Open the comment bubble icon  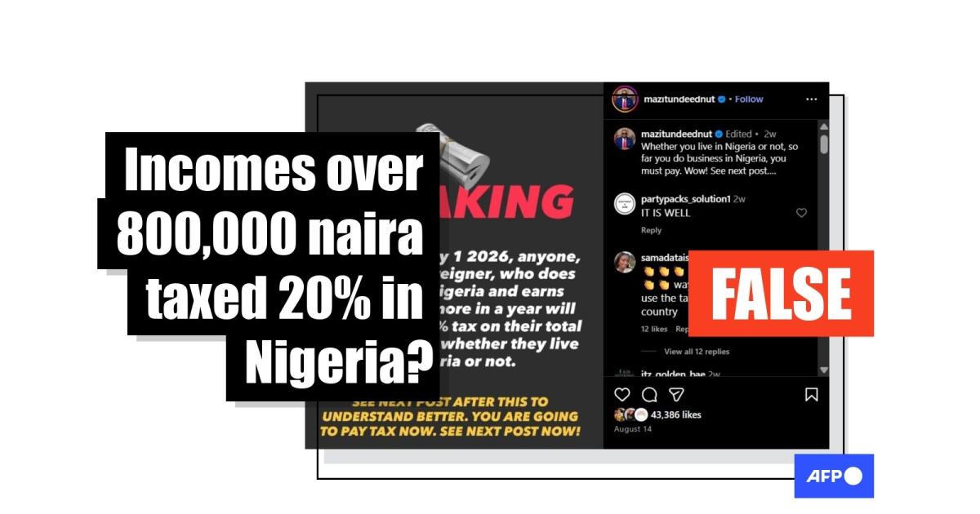pyautogui.click(x=649, y=395)
